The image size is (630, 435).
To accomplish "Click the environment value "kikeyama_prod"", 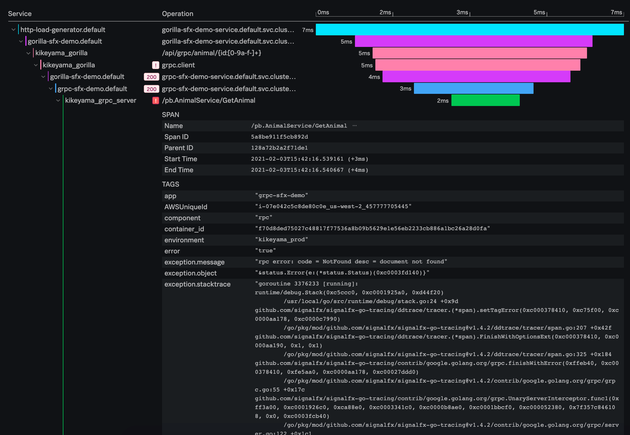I will [x=282, y=240].
